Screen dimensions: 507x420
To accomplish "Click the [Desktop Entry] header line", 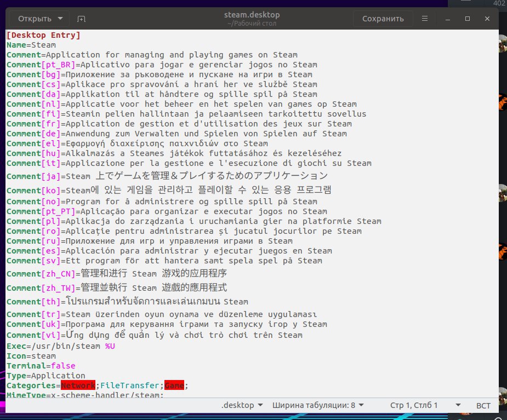I will click(43, 35).
